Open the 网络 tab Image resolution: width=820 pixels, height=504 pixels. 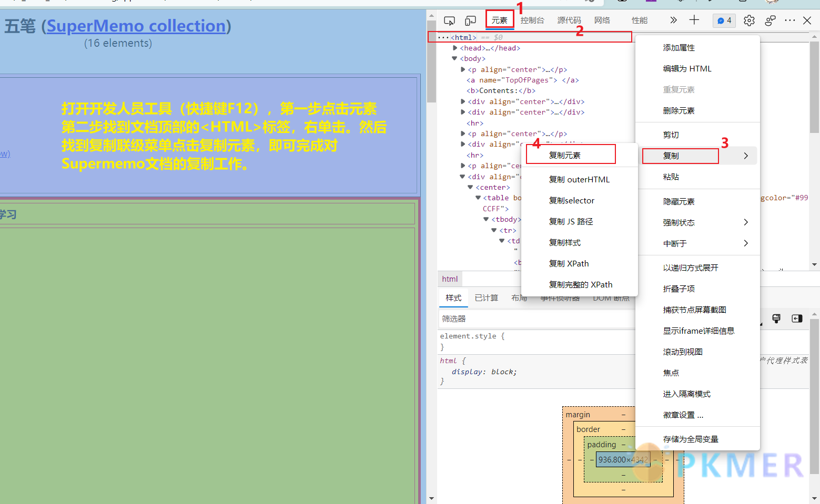click(602, 20)
